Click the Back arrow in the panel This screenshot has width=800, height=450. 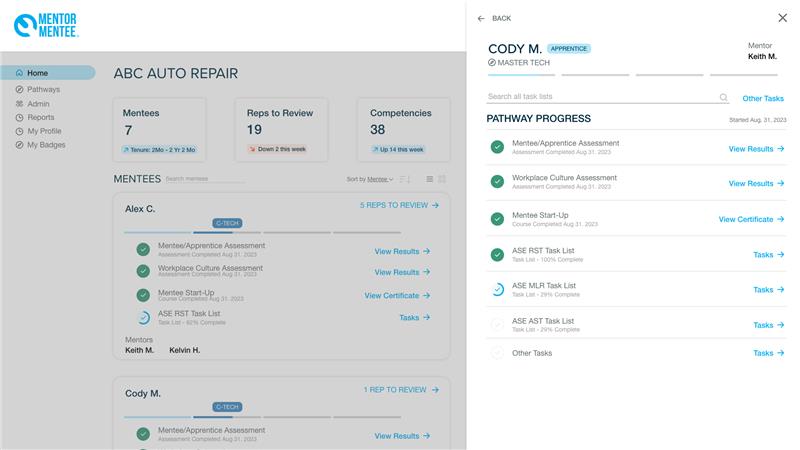[x=481, y=18]
